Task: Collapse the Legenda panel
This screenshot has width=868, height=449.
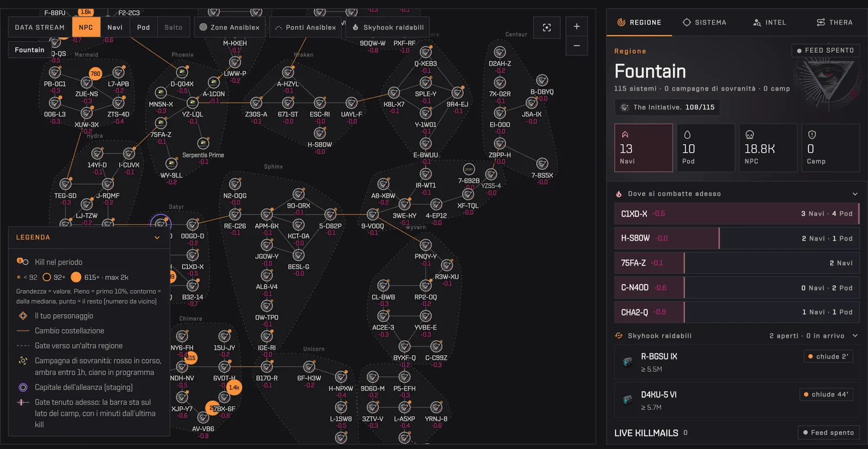Action: 157,238
